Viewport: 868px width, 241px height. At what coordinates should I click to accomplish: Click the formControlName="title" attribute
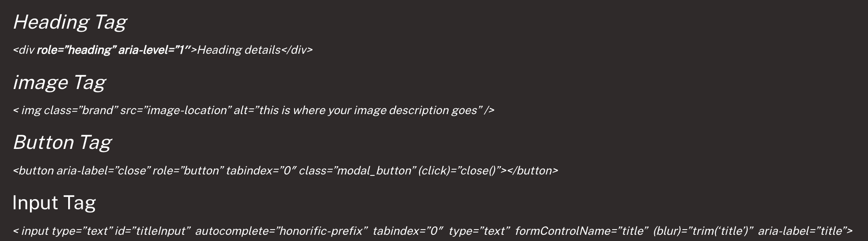click(581, 231)
